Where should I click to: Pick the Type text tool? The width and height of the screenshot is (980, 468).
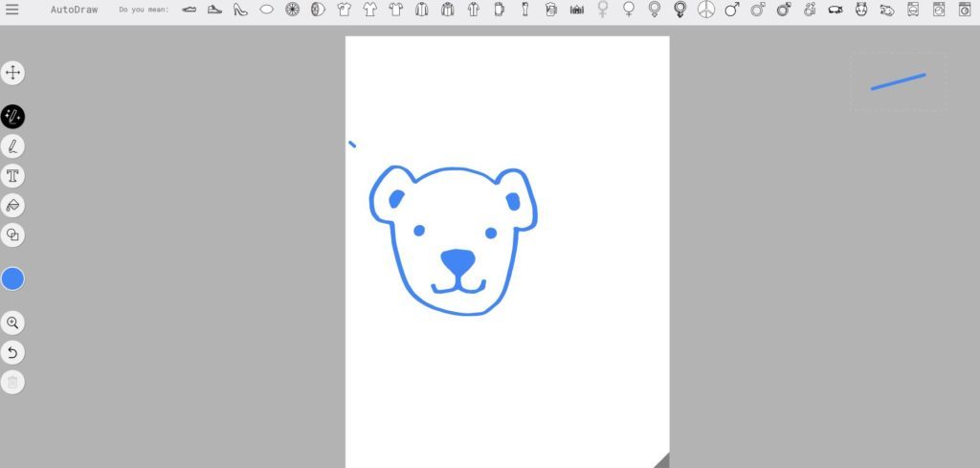12,175
